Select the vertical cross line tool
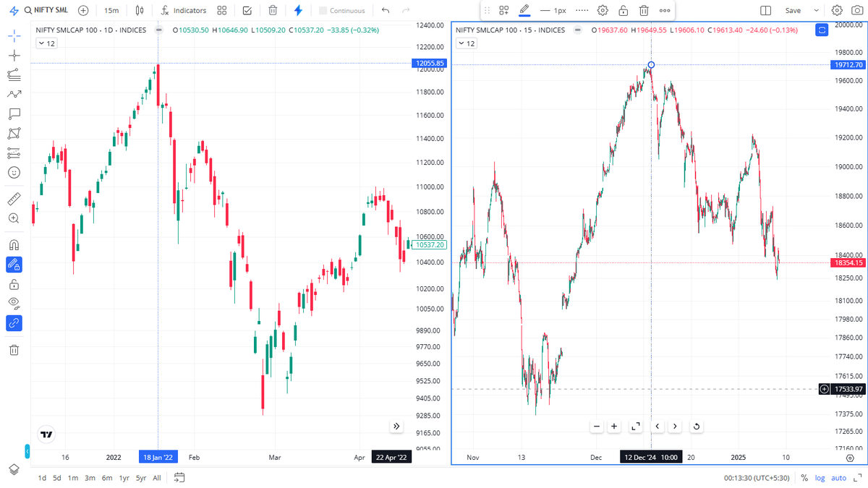The image size is (868, 488). click(14, 56)
